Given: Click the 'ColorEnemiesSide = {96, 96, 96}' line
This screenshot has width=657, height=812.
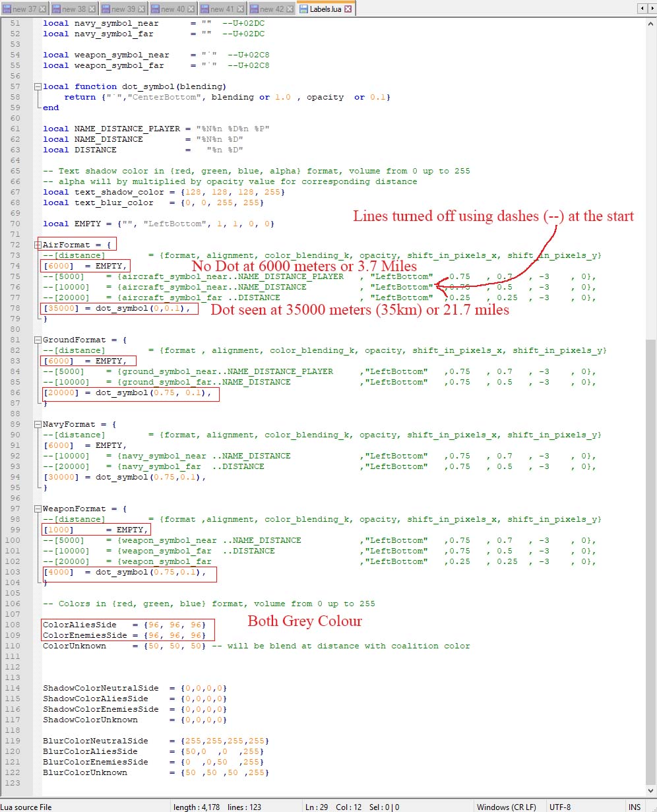Looking at the screenshot, I should click(125, 635).
